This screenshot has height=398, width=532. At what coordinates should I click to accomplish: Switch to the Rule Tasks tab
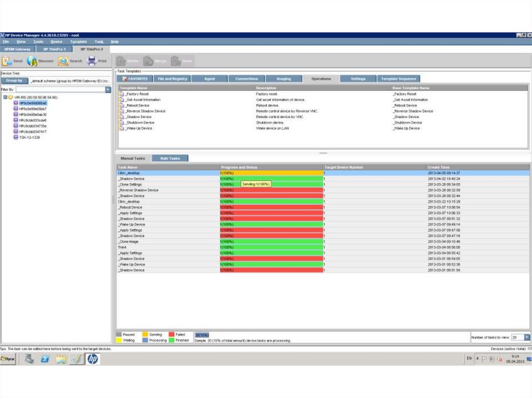(170, 158)
